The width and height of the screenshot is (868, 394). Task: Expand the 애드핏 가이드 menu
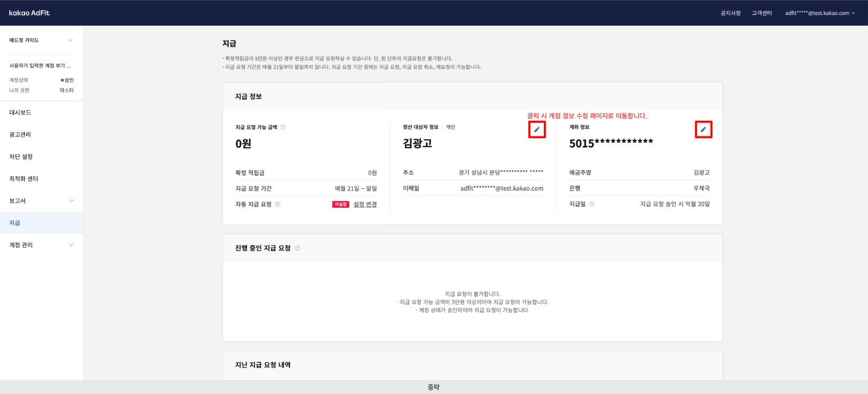pyautogui.click(x=70, y=40)
